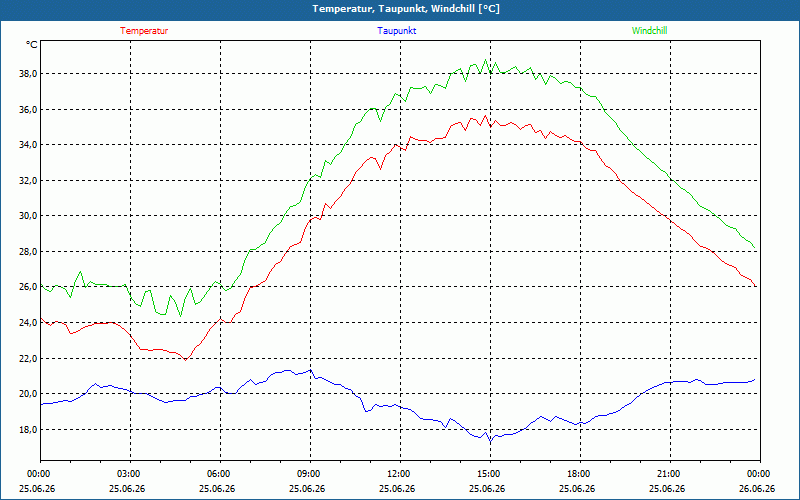Click the 30,0 y-axis label
Screen dimensions: 800x500
click(x=28, y=216)
